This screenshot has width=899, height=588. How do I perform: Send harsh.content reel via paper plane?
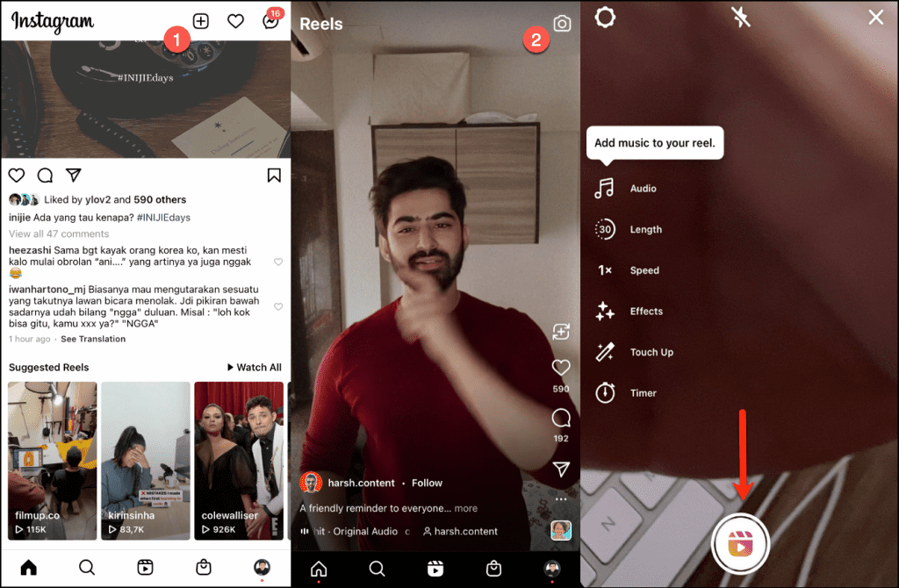point(561,469)
